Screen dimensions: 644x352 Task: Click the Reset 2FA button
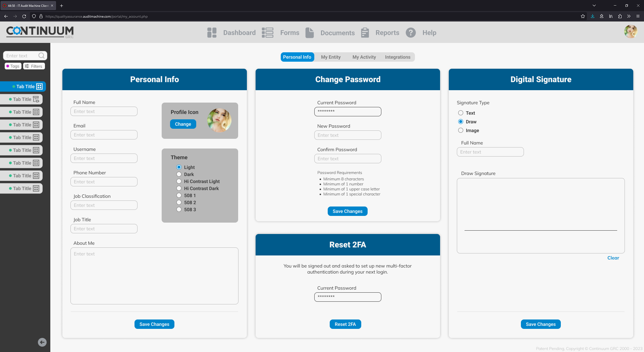345,324
